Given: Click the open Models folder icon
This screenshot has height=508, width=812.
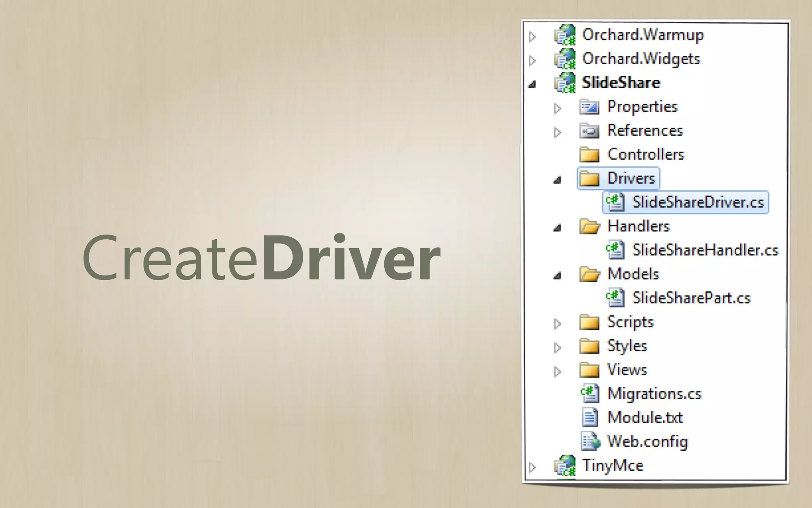Looking at the screenshot, I should coord(590,274).
